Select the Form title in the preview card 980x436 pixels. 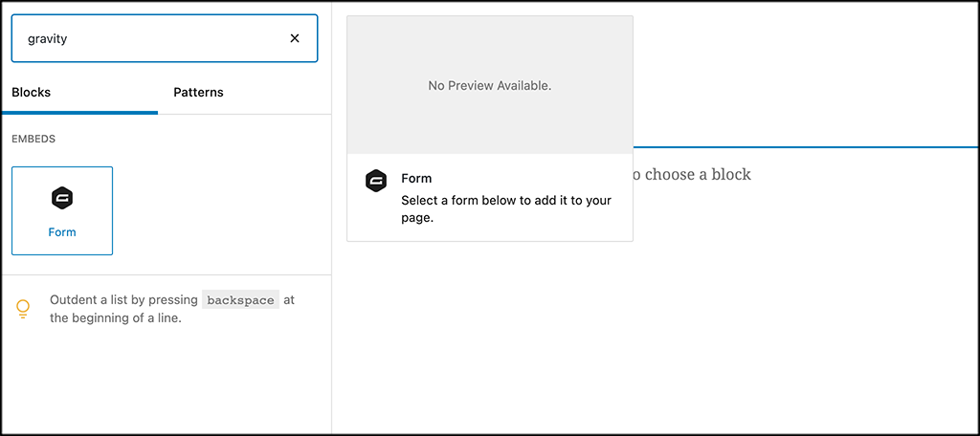coord(416,179)
